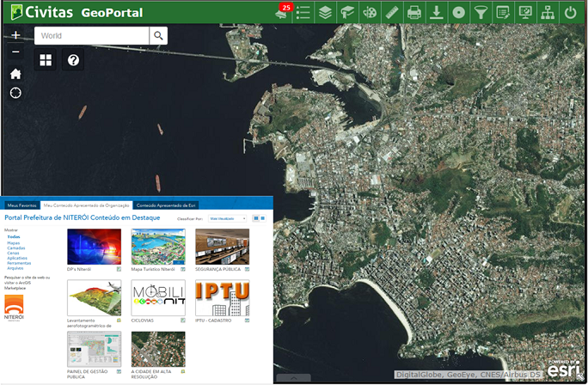The width and height of the screenshot is (588, 385).
Task: Go to the home map extent
Action: coord(15,74)
